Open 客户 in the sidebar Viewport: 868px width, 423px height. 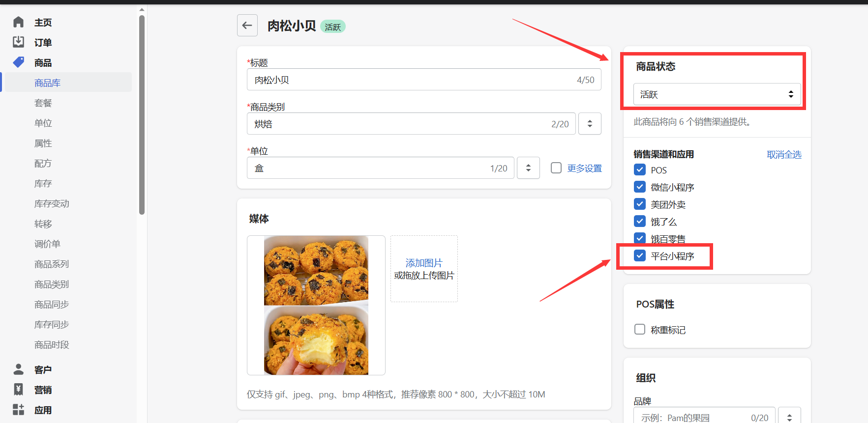(x=43, y=370)
